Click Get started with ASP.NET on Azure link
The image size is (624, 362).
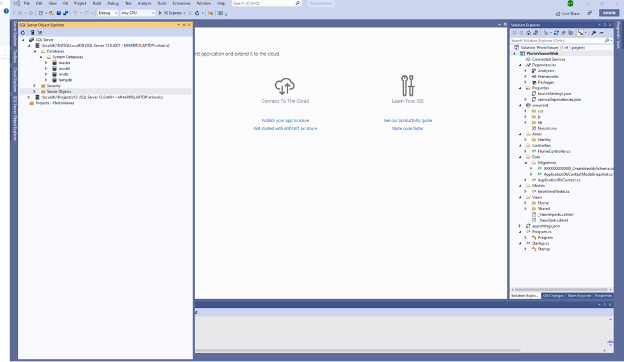(x=285, y=128)
